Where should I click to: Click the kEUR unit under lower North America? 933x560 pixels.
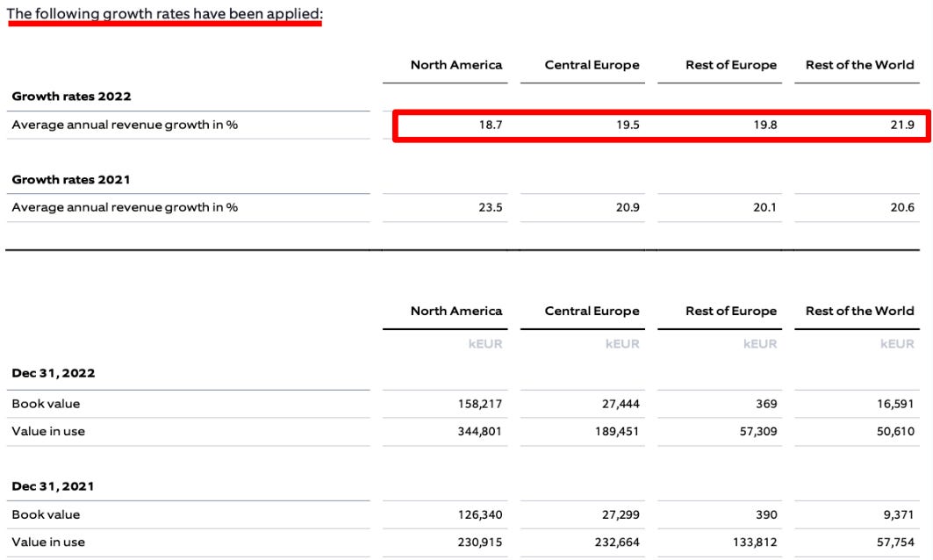tap(485, 344)
